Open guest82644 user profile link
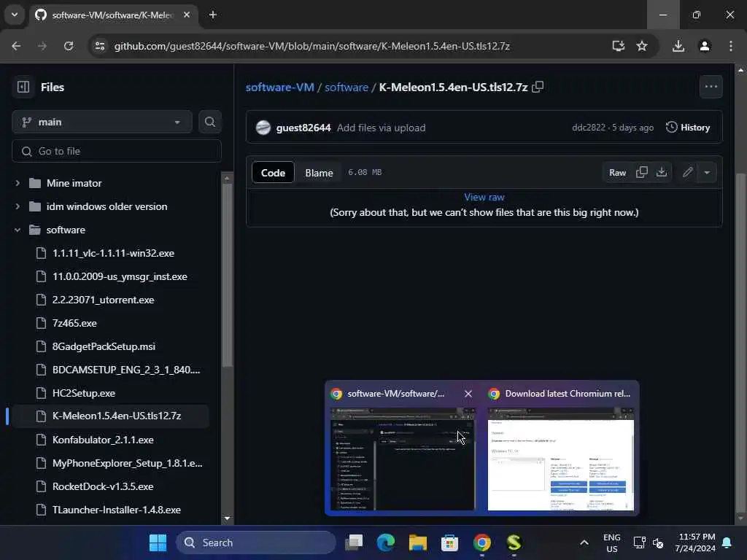This screenshot has width=747, height=560. pyautogui.click(x=303, y=128)
